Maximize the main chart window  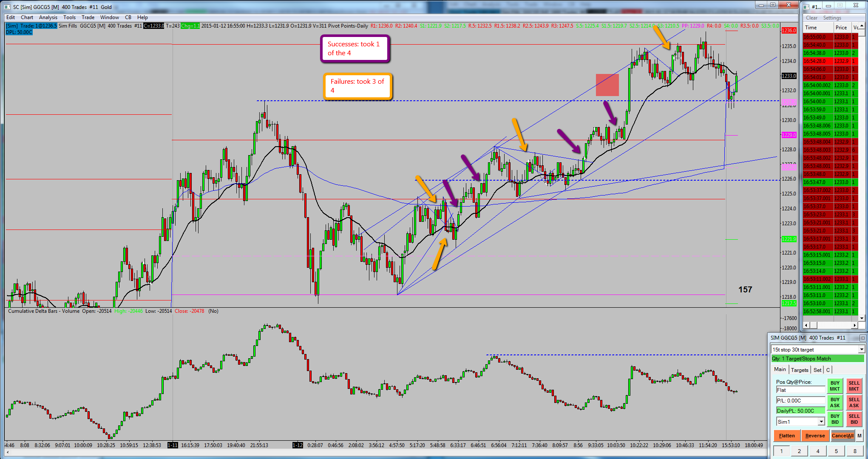[773, 5]
